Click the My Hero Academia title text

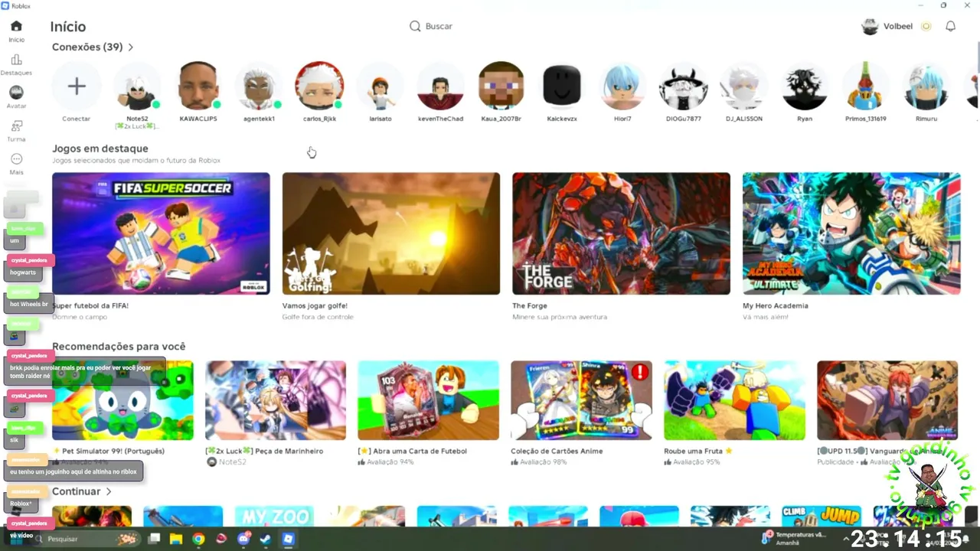click(x=776, y=306)
